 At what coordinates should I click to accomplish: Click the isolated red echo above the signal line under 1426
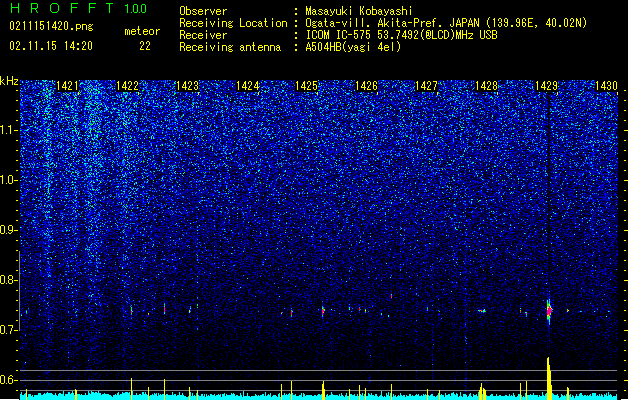(x=391, y=296)
